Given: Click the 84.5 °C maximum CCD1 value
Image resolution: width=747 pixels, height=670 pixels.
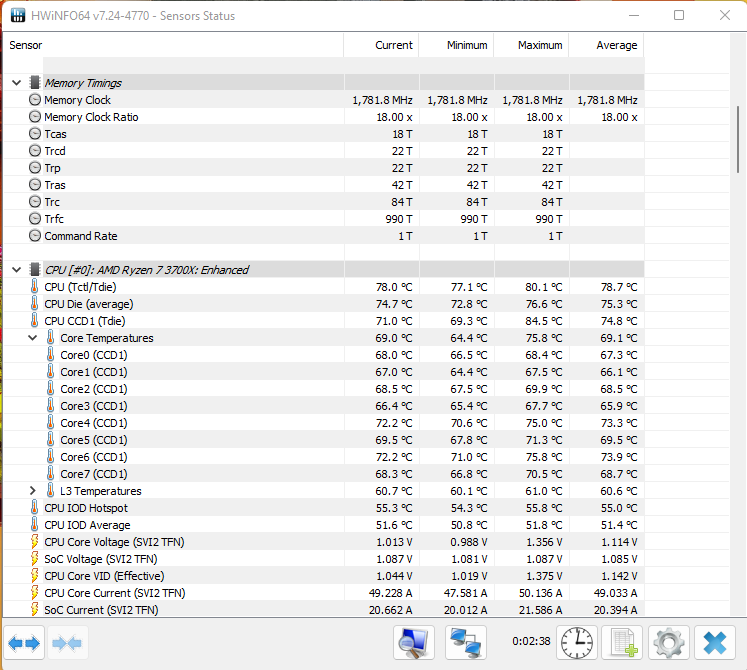Looking at the screenshot, I should point(544,321).
